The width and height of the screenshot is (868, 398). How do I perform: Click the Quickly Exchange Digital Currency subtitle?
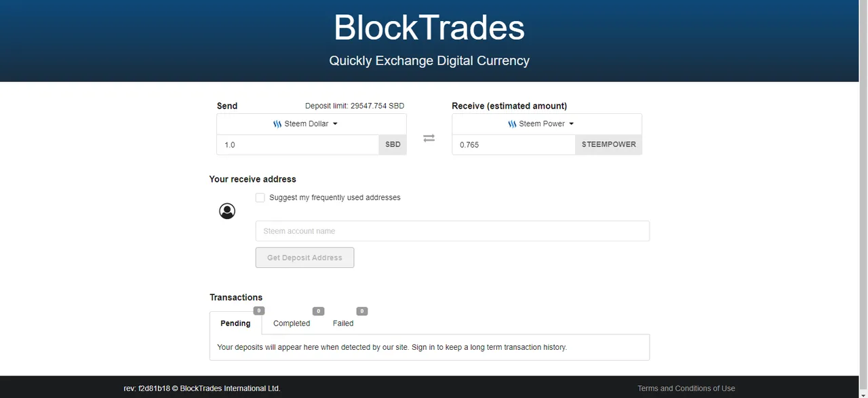(x=429, y=61)
